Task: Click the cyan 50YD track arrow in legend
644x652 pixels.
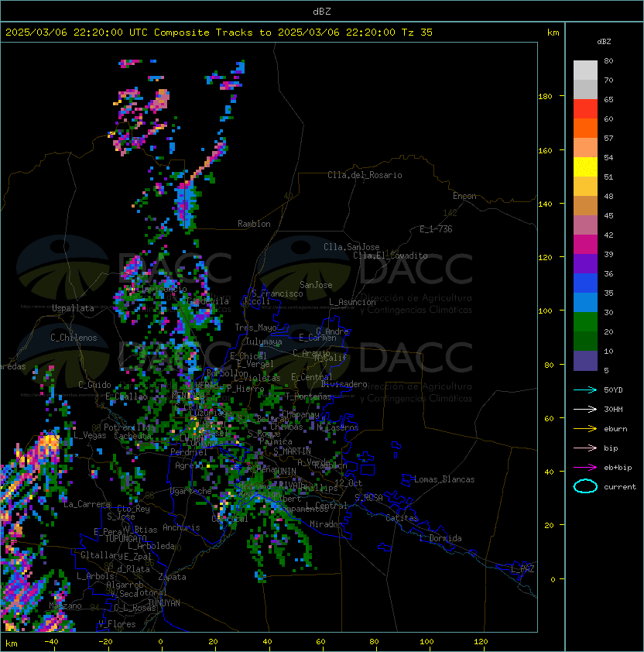Action: [x=585, y=390]
